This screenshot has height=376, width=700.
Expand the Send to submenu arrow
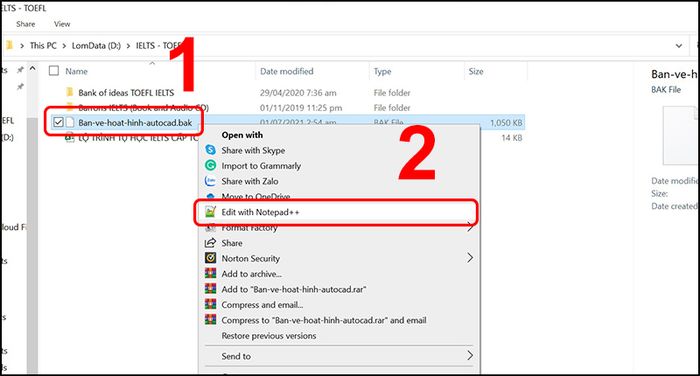pos(470,355)
